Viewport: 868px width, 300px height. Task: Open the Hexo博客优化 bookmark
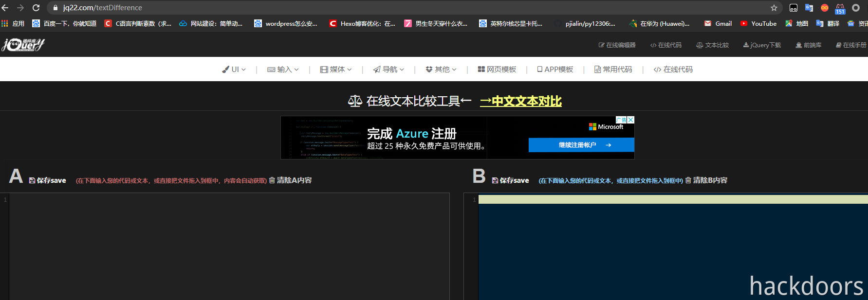point(362,23)
